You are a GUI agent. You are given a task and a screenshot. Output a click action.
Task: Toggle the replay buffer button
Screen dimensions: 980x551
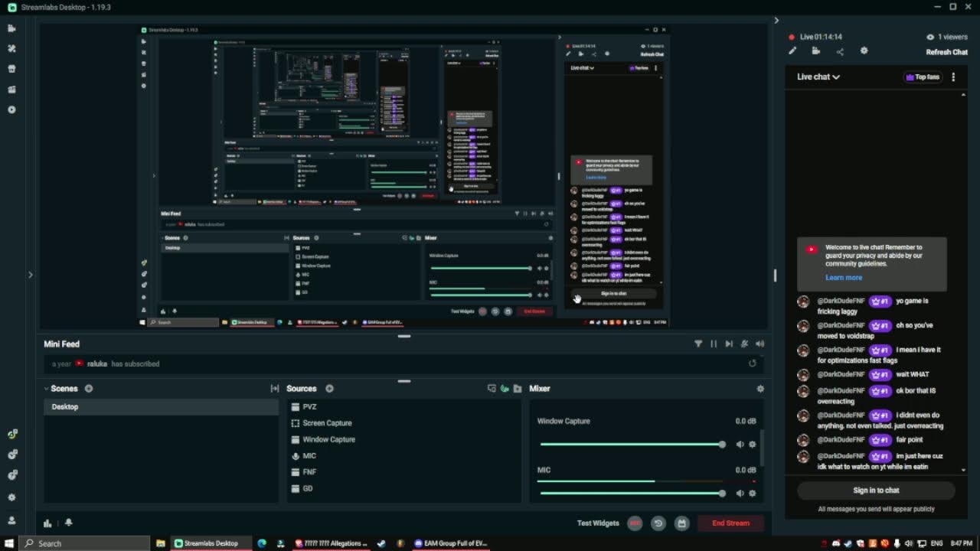click(x=658, y=523)
